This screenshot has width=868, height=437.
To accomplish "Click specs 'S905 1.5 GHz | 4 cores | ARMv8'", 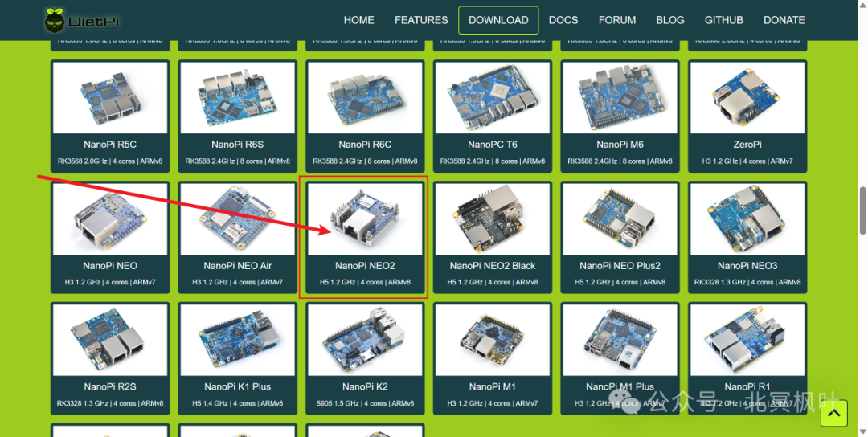I will (x=365, y=403).
